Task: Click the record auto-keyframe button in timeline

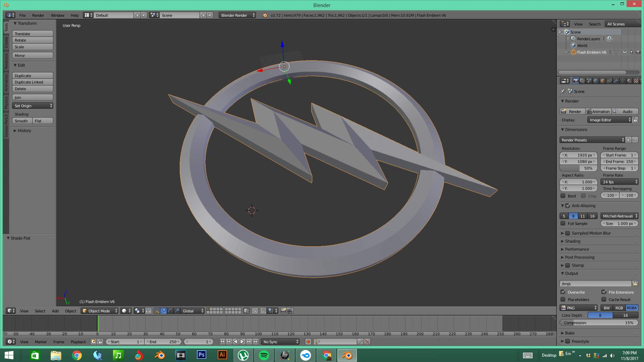Action: pos(308,342)
